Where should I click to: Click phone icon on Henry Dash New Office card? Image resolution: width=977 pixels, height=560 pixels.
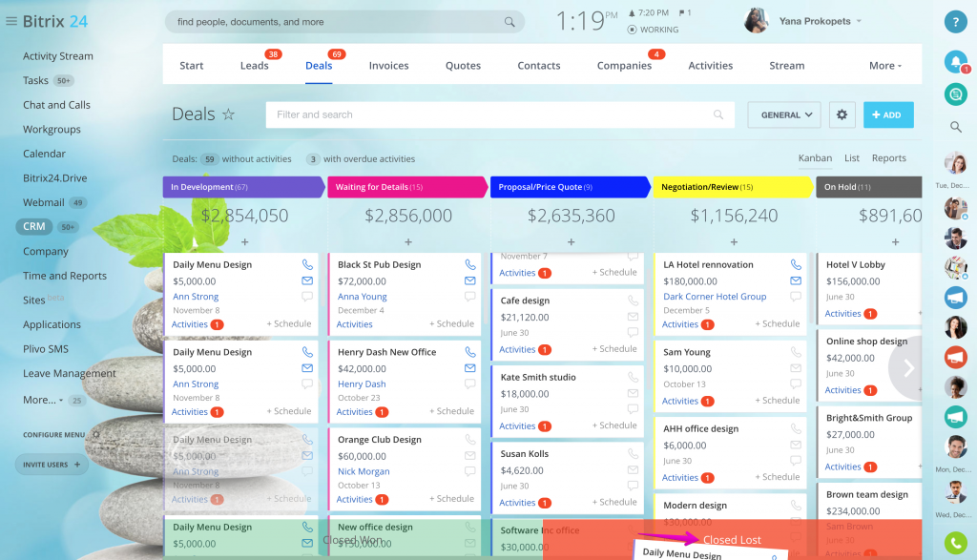pos(470,352)
